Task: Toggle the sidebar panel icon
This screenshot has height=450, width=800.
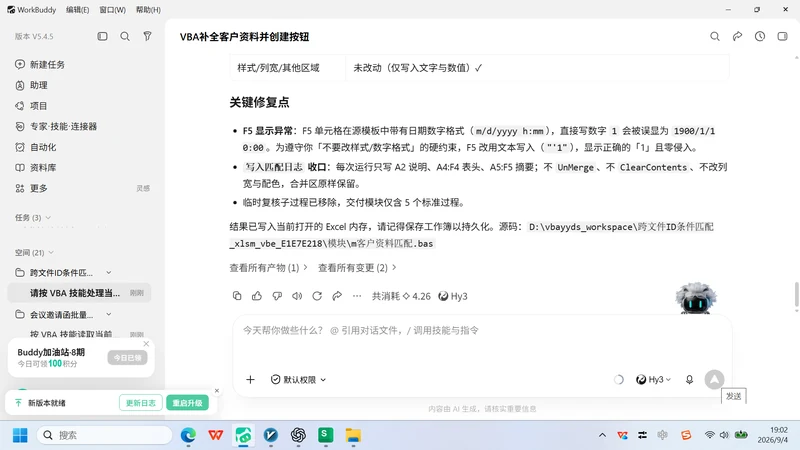Action: click(x=103, y=36)
